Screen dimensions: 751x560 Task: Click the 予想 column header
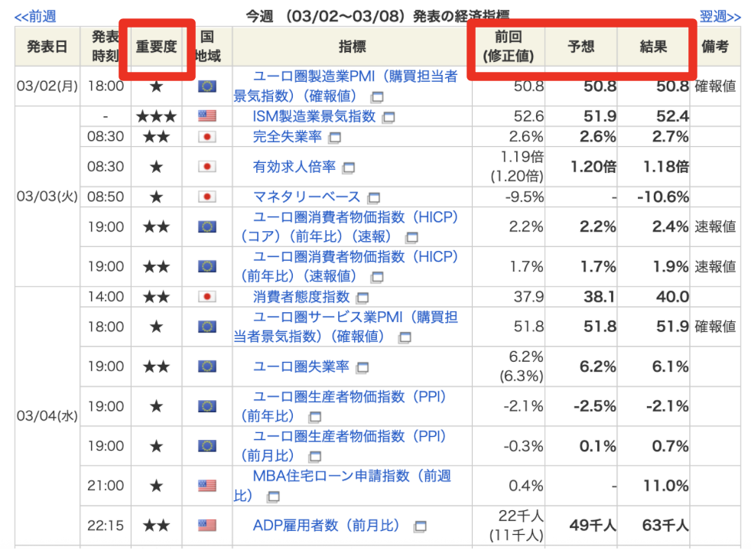click(580, 47)
